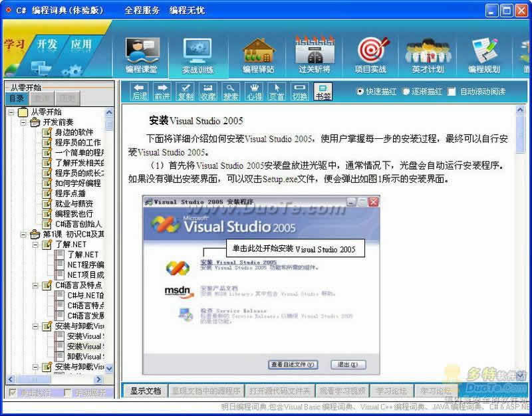The width and height of the screenshot is (532, 416).
Task: Click the 开发前奏 chapter icon in tree
Action: point(35,122)
